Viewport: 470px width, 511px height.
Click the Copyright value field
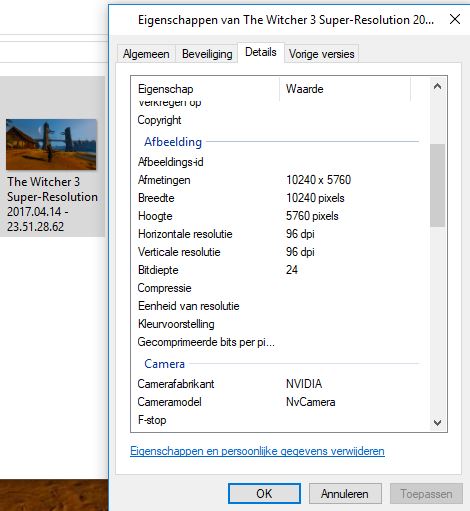350,120
